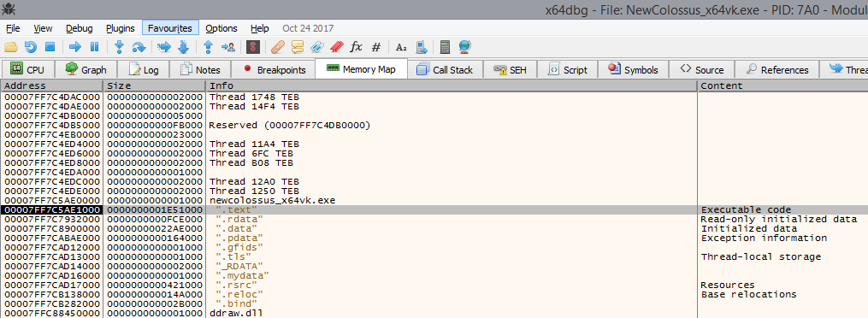Click the Open file folder icon
868x318 pixels.
pyautogui.click(x=11, y=47)
